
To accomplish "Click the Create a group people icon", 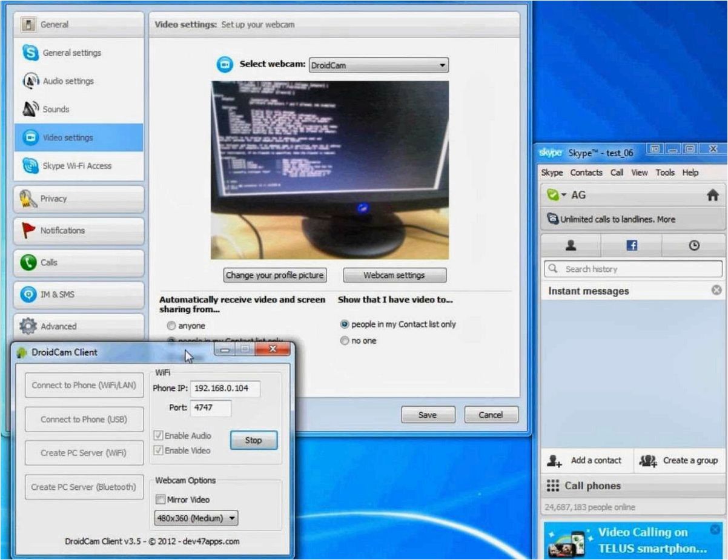I will point(649,461).
